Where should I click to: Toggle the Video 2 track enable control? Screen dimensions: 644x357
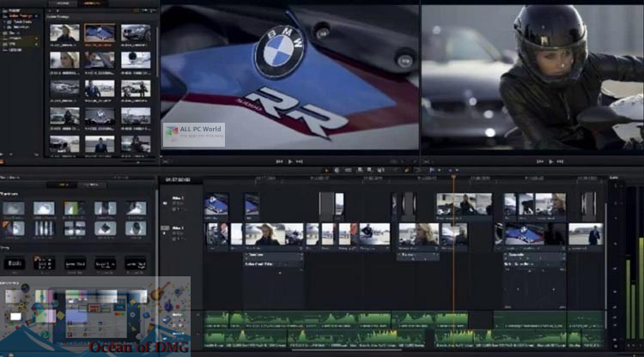pos(165,203)
